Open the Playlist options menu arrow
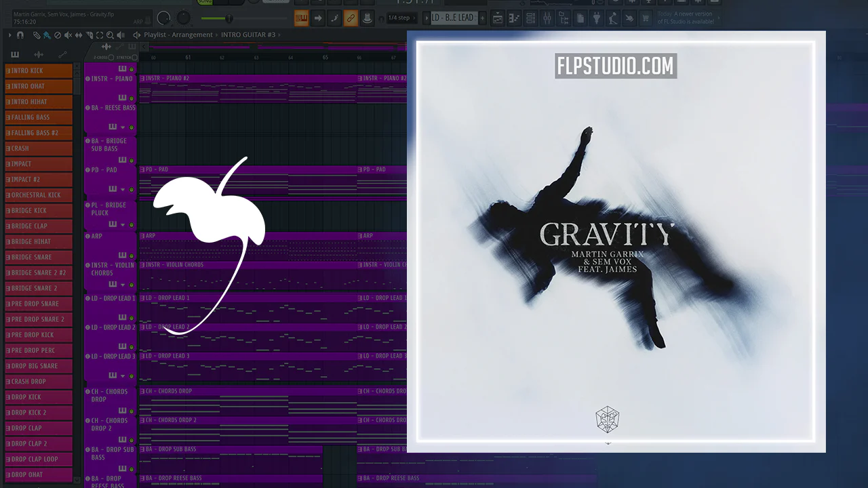Image resolution: width=868 pixels, height=488 pixels. (x=9, y=35)
